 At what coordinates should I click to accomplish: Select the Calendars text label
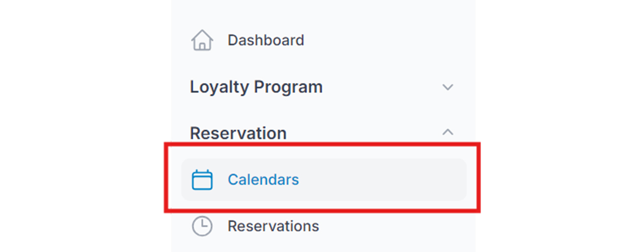pyautogui.click(x=263, y=179)
